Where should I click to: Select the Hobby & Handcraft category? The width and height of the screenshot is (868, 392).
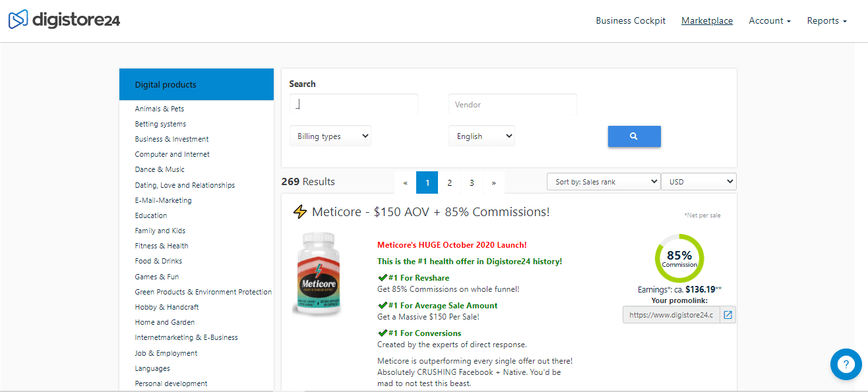point(167,307)
